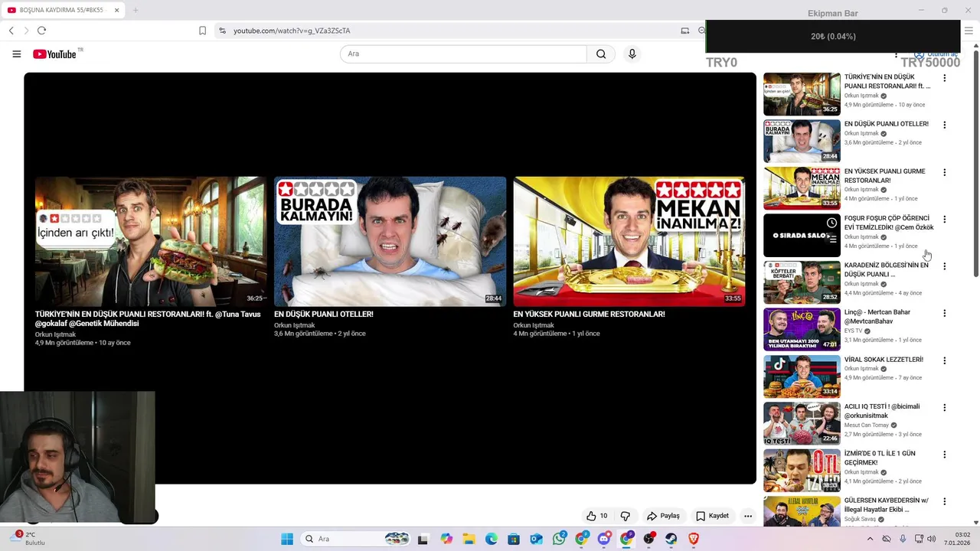The image size is (980, 551).
Task: Open site information icon beside the URL
Action: tap(222, 31)
